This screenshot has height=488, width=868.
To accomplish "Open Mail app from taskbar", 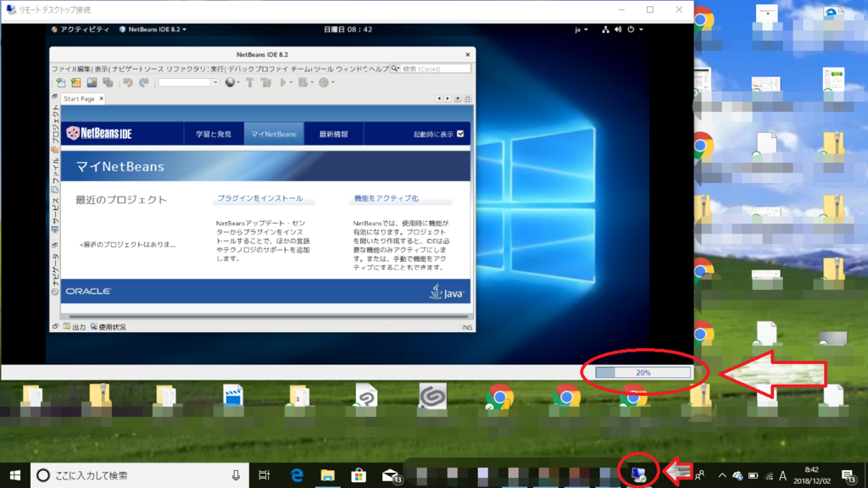I will [391, 475].
